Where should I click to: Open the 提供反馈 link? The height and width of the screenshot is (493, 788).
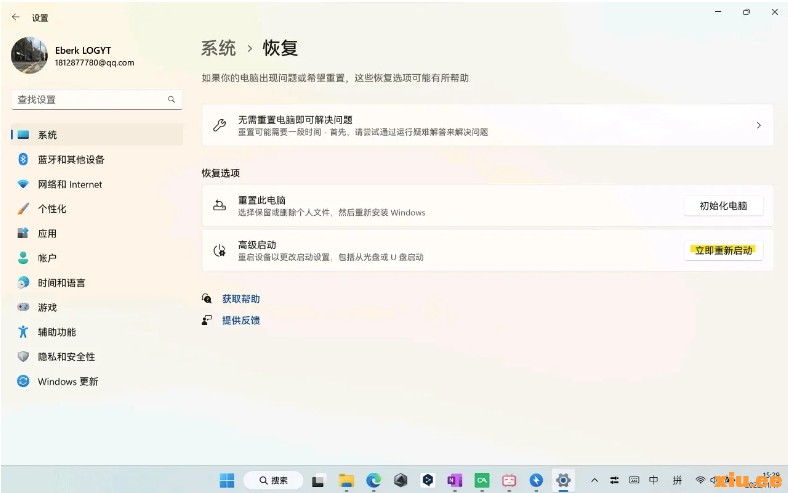240,320
